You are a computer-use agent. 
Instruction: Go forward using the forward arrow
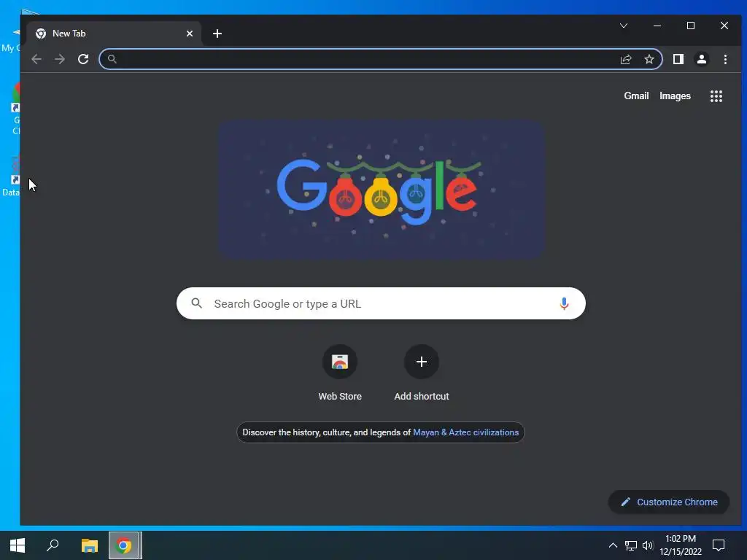pos(60,59)
